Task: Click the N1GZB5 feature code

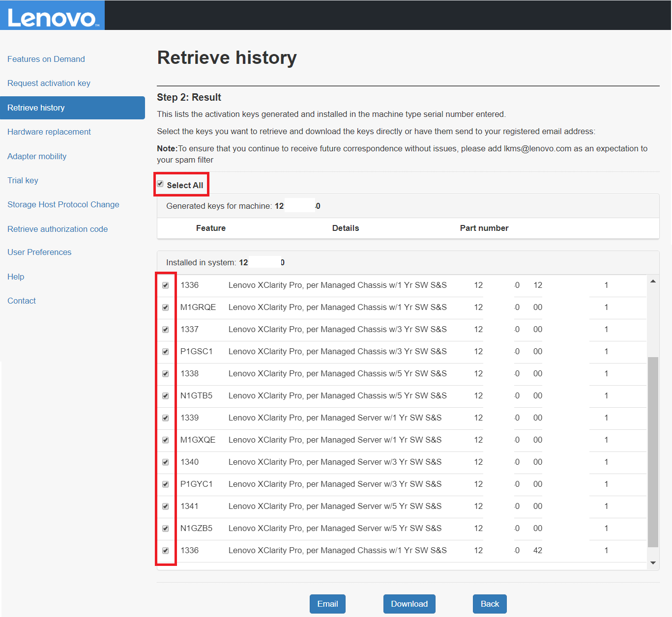Action: (x=197, y=528)
